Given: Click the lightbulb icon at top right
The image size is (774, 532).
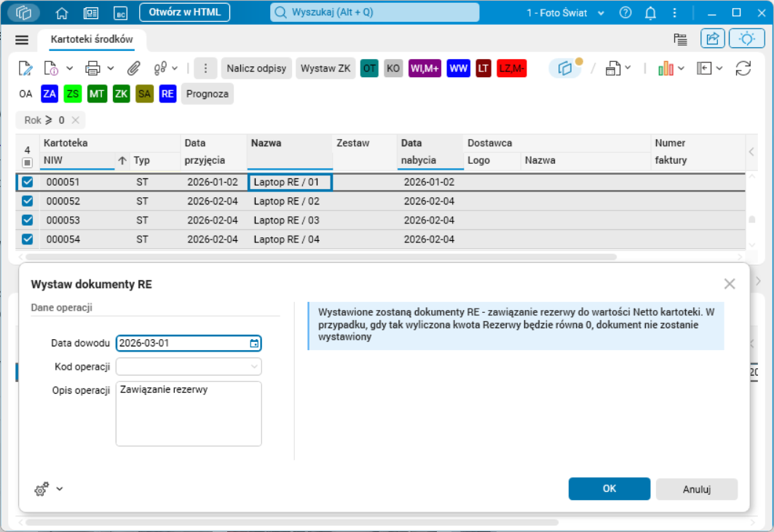Looking at the screenshot, I should tap(746, 39).
